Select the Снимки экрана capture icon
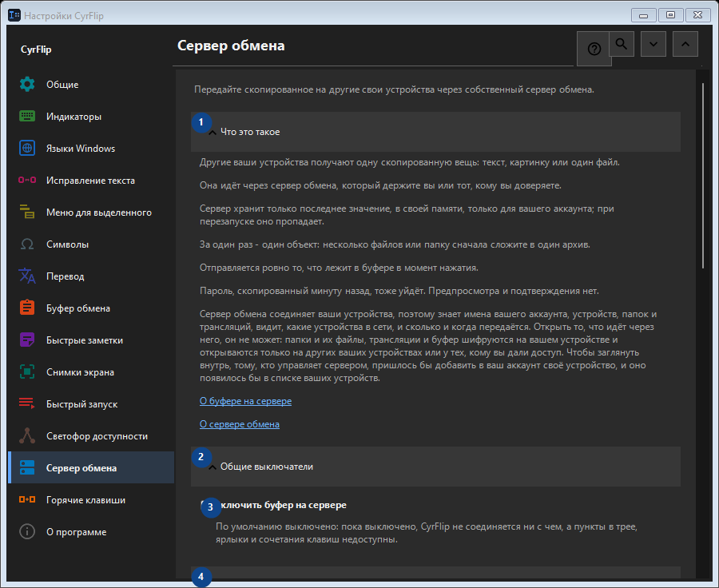This screenshot has width=719, height=588. (x=27, y=372)
